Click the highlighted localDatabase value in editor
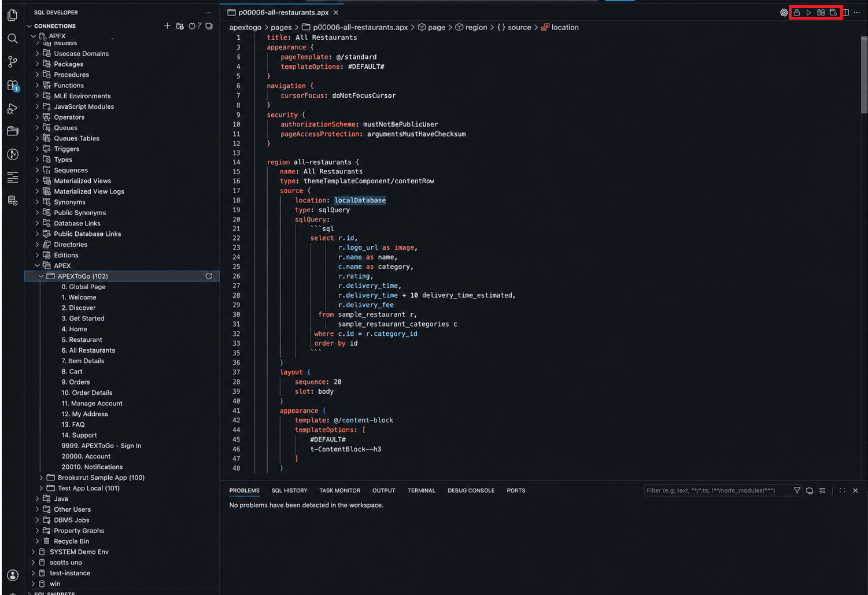Image resolution: width=868 pixels, height=595 pixels. coord(360,201)
